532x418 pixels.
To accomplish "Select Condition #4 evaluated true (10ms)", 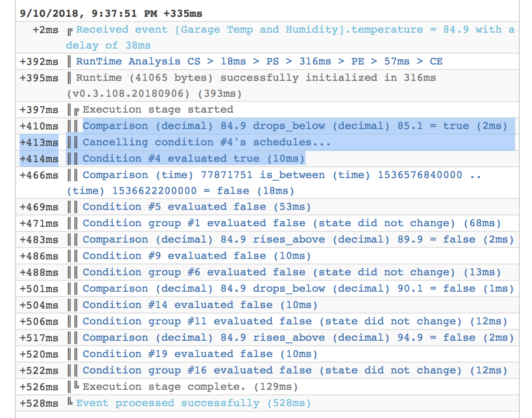I will point(194,158).
